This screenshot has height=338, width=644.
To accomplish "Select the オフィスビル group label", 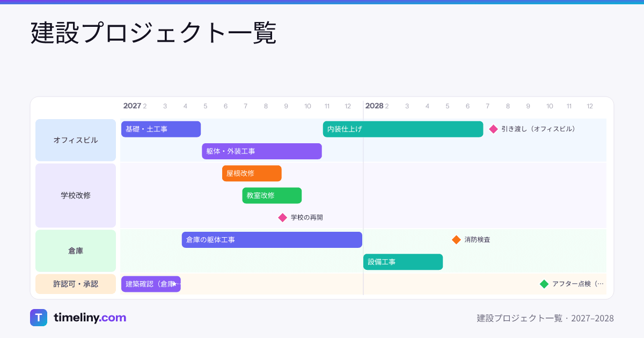I will click(76, 140).
